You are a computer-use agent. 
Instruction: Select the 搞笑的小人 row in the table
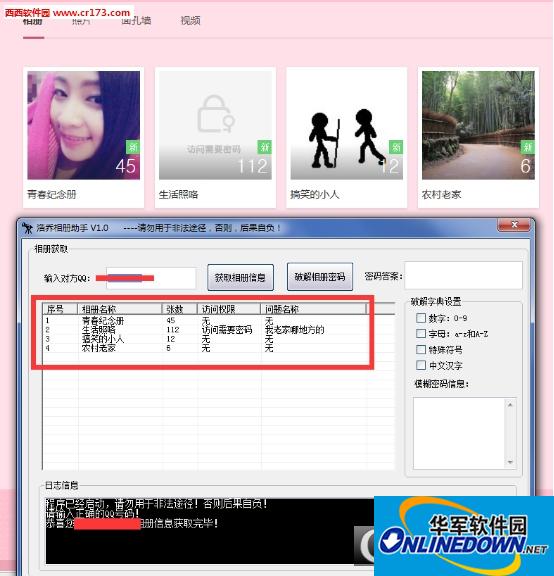point(206,339)
